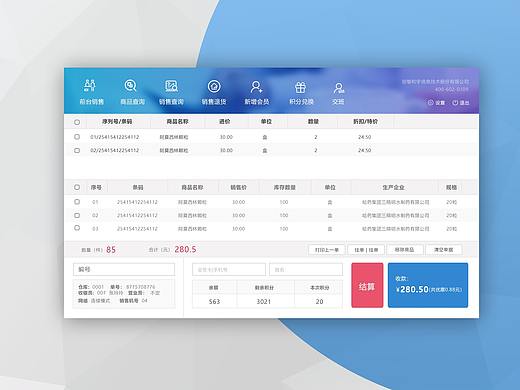Open the 销售查询 sales query module
The height and width of the screenshot is (390, 520).
pyautogui.click(x=171, y=92)
